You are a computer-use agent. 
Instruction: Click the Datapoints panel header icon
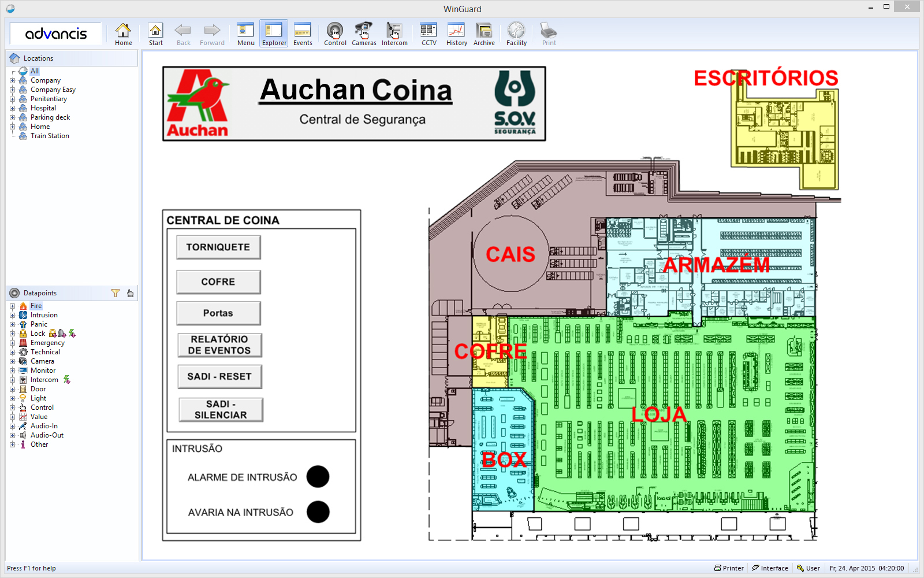pyautogui.click(x=14, y=293)
